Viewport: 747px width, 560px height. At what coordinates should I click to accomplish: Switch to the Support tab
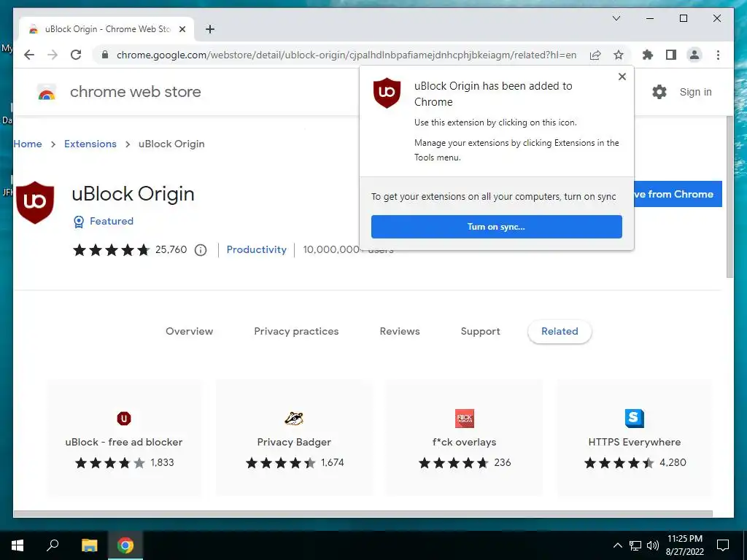[480, 332]
